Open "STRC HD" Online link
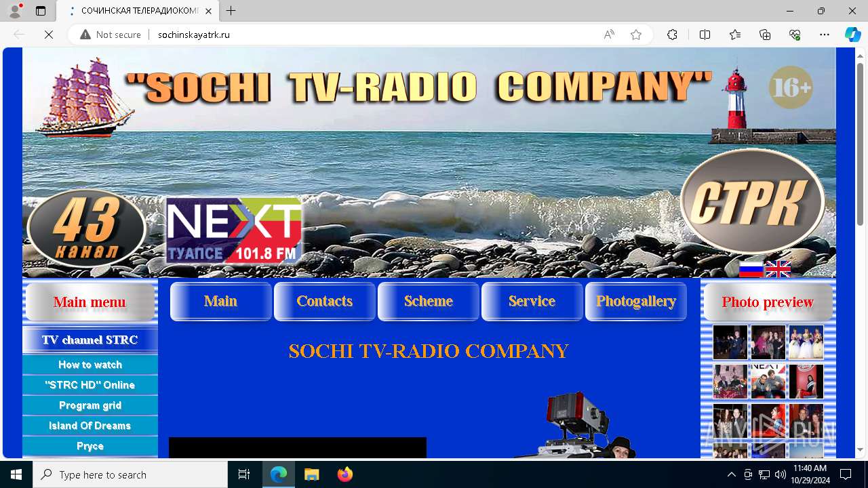This screenshot has width=868, height=488. (90, 385)
